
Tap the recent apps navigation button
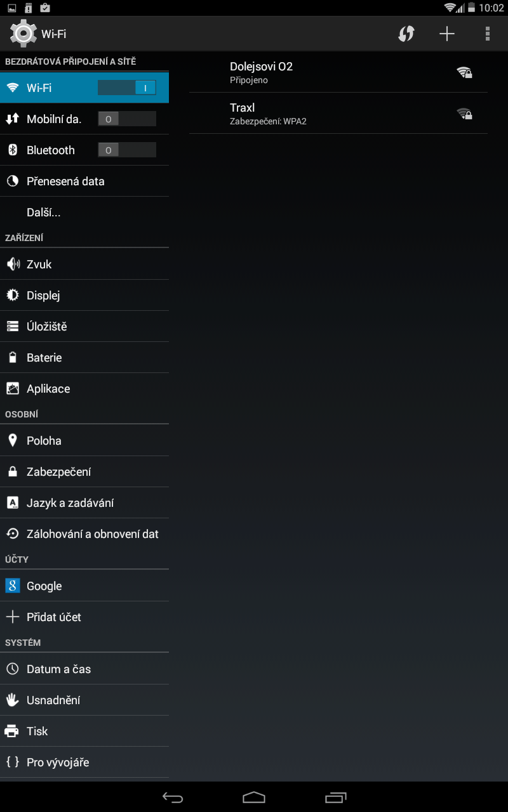click(x=336, y=797)
